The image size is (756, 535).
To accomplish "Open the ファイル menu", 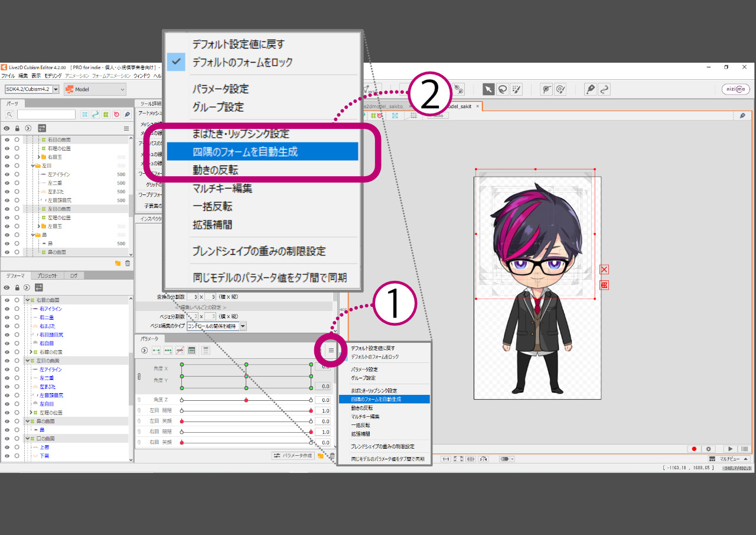I will [8, 76].
